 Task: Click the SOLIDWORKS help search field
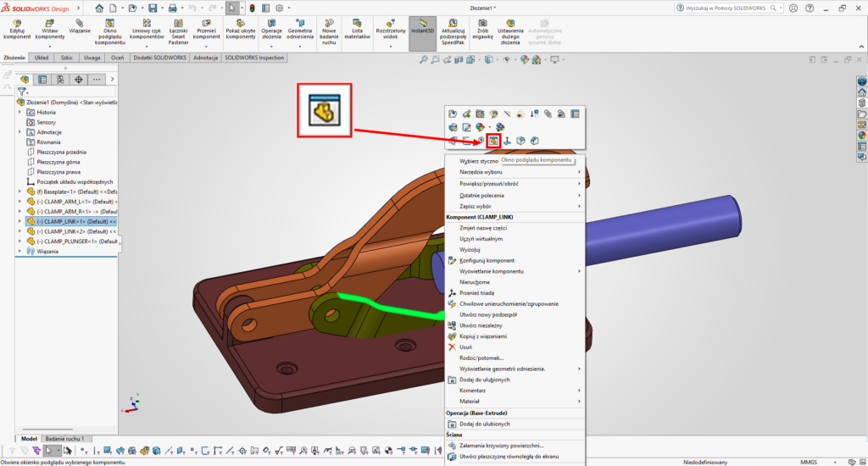729,8
